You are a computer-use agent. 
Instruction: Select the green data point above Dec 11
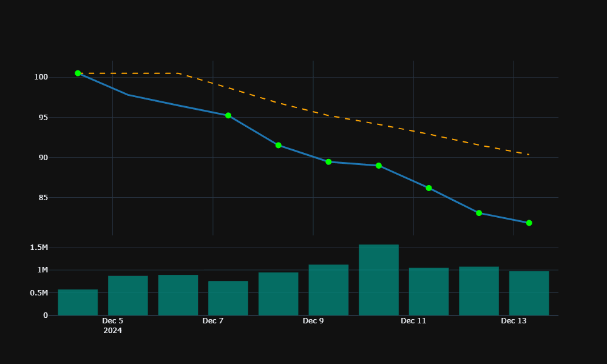429,188
